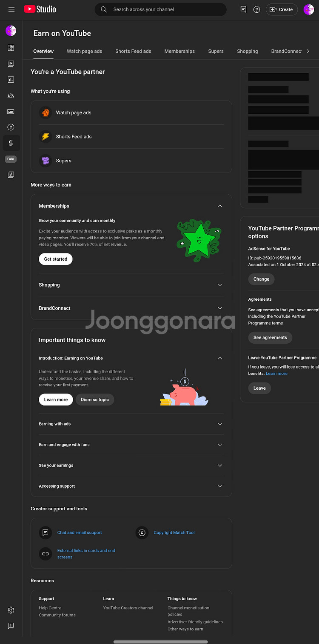Open Help Centre link
Screen dimensions: 319x644
pyautogui.click(x=50, y=608)
